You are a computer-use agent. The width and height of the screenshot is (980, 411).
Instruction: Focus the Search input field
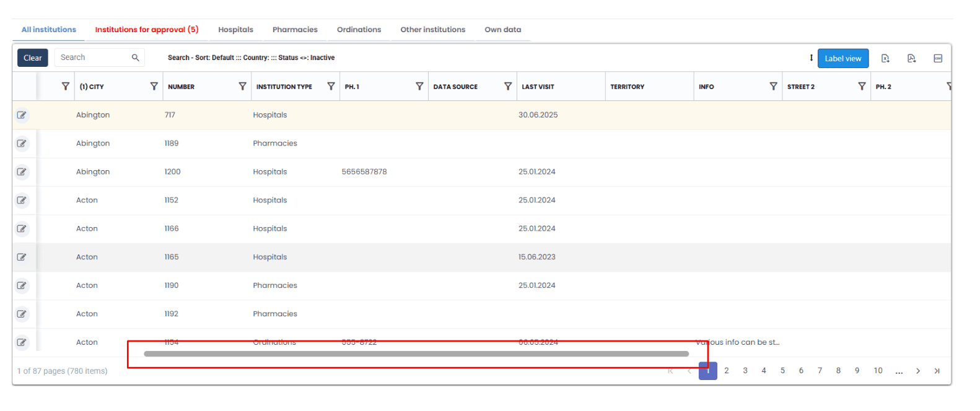point(93,58)
